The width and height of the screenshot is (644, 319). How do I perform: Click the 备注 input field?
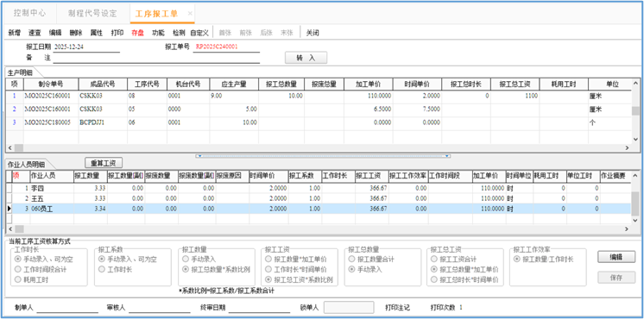[156, 59]
